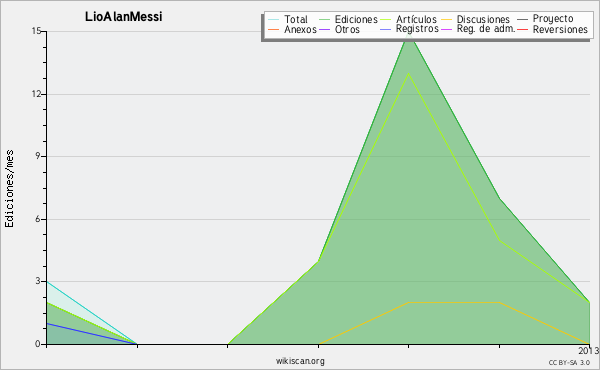Click the LioAlanMessi chart title
The width and height of the screenshot is (600, 370).
point(124,16)
